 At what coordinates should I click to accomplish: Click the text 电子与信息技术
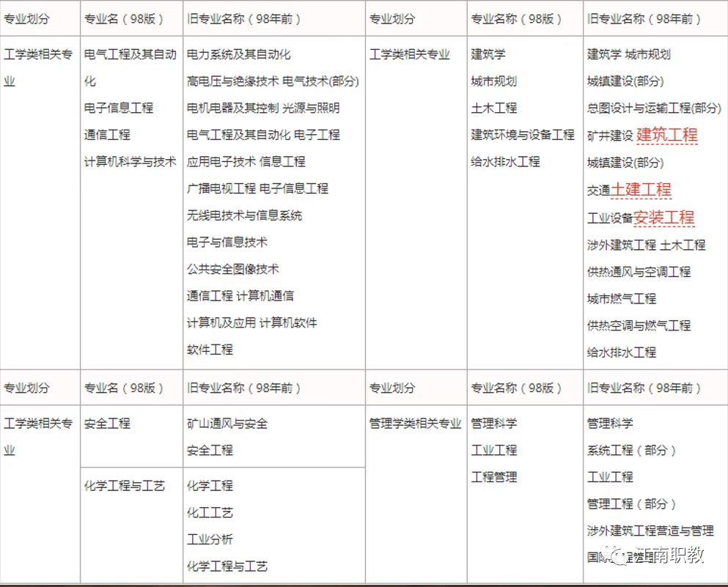[227, 243]
